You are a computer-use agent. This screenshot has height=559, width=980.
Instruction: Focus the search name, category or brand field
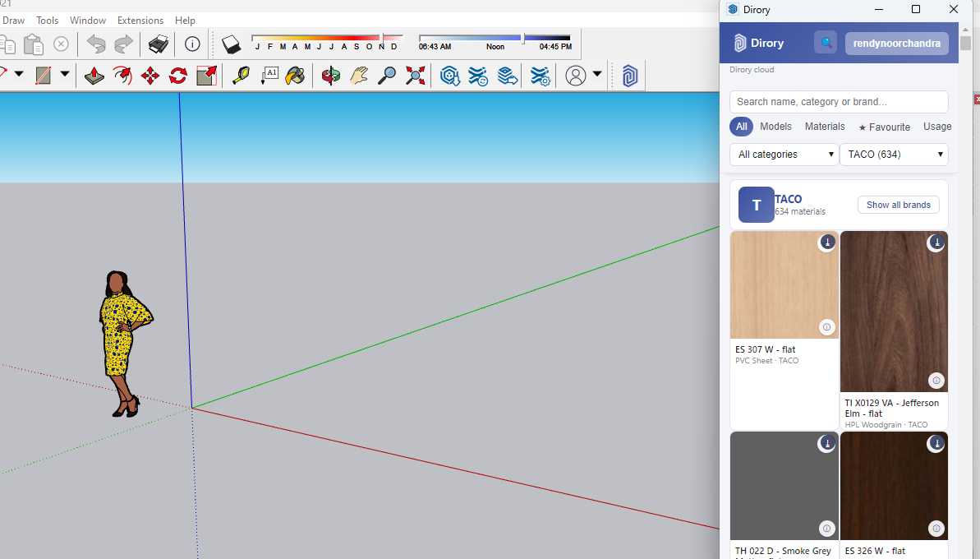839,102
